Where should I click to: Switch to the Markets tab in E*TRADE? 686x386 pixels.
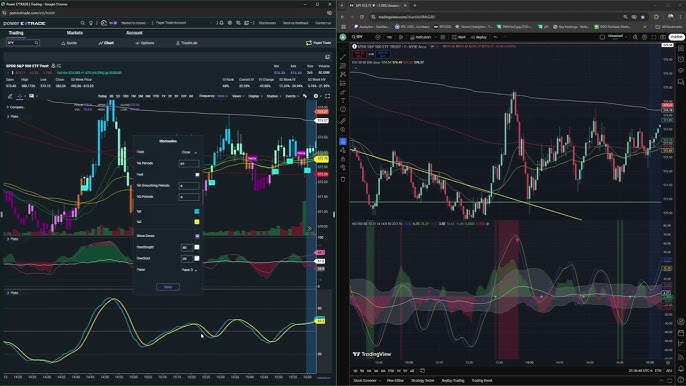75,33
